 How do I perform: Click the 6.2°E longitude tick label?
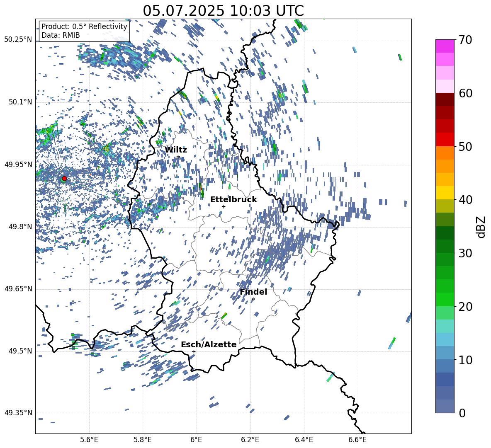250,440
